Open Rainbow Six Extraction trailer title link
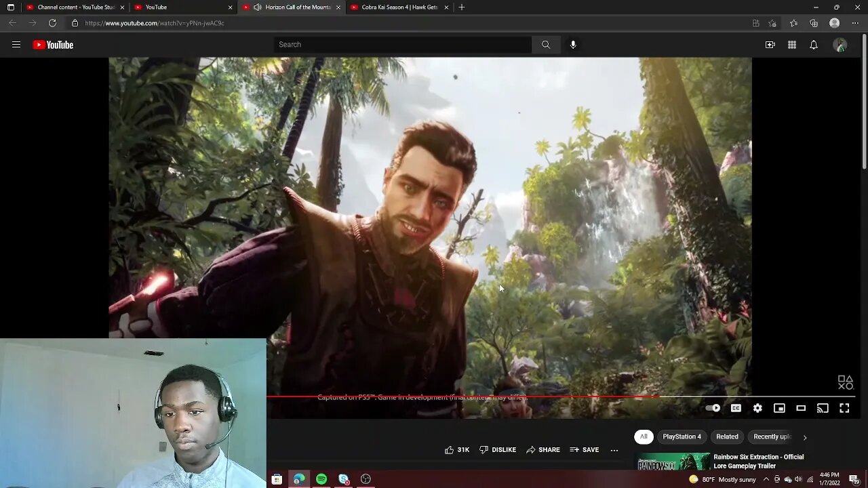Image resolution: width=868 pixels, height=488 pixels. pyautogui.click(x=758, y=462)
